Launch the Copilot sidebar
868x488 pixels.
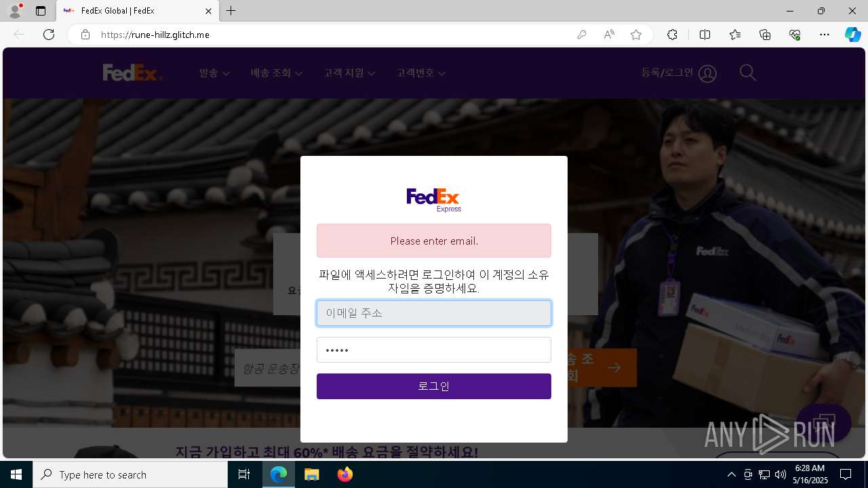point(852,35)
